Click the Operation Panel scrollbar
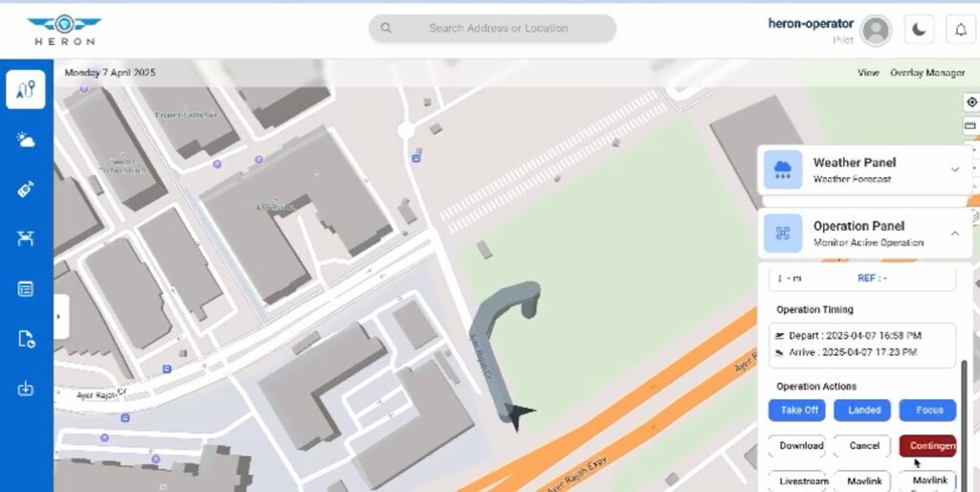The image size is (980, 492). click(963, 402)
